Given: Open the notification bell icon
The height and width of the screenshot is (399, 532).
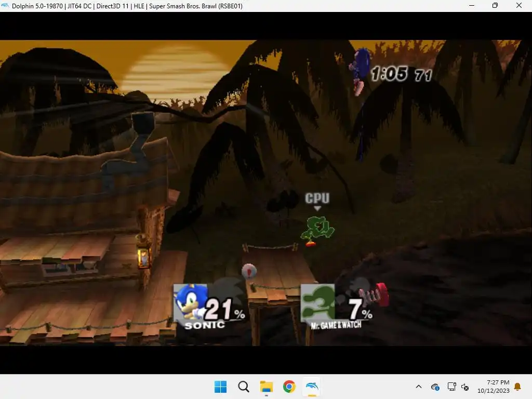Looking at the screenshot, I should pyautogui.click(x=517, y=387).
